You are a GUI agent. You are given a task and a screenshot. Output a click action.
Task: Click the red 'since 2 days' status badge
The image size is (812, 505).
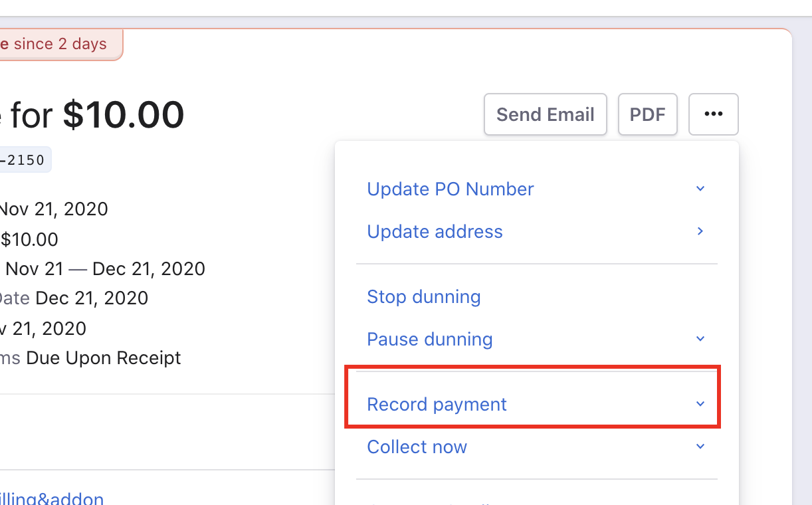coord(59,45)
